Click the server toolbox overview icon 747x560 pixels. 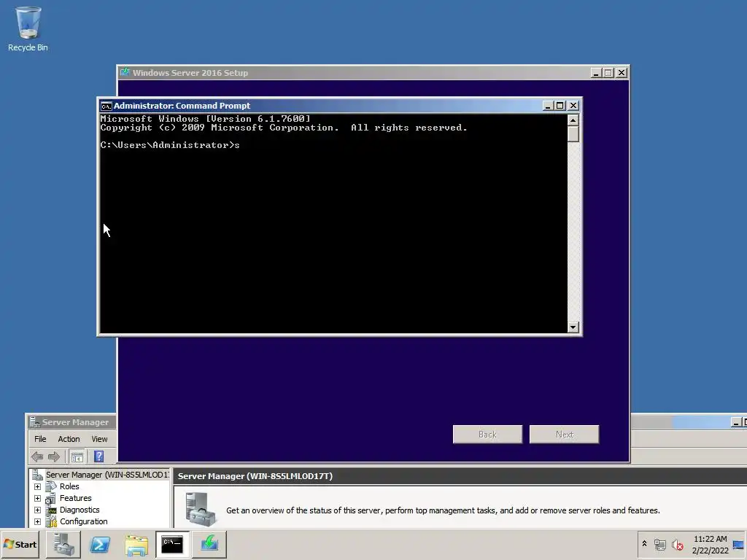tap(200, 508)
